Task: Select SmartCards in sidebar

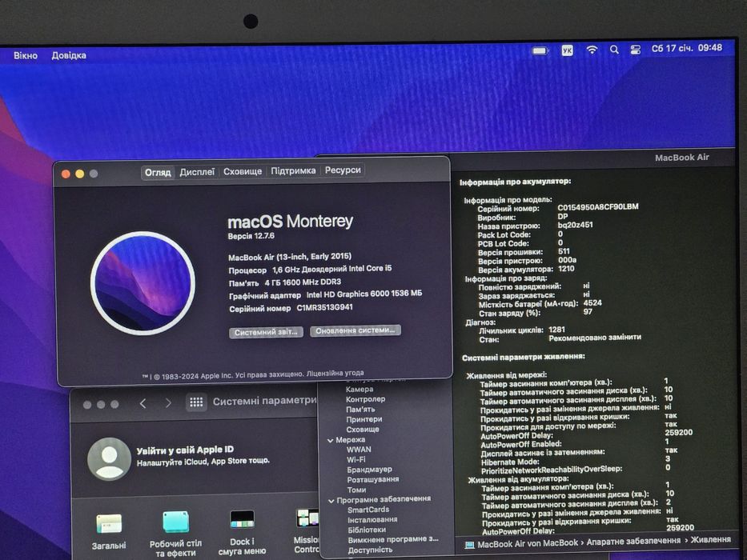Action: pos(368,510)
